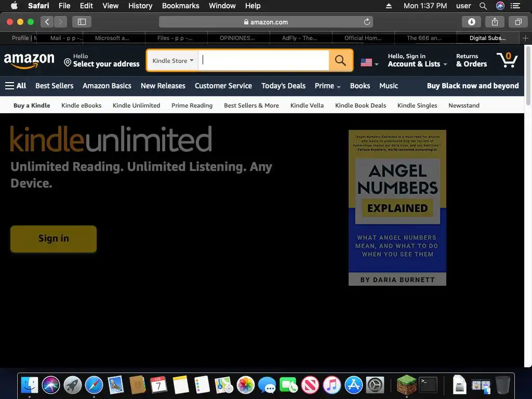Open the News app in Dock
This screenshot has width=532, height=399.
[310, 385]
